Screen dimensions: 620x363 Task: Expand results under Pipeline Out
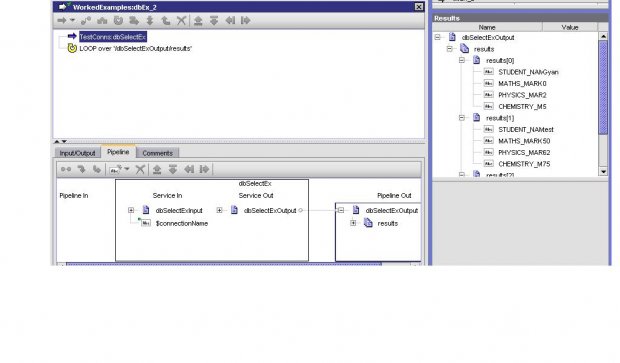(353, 223)
